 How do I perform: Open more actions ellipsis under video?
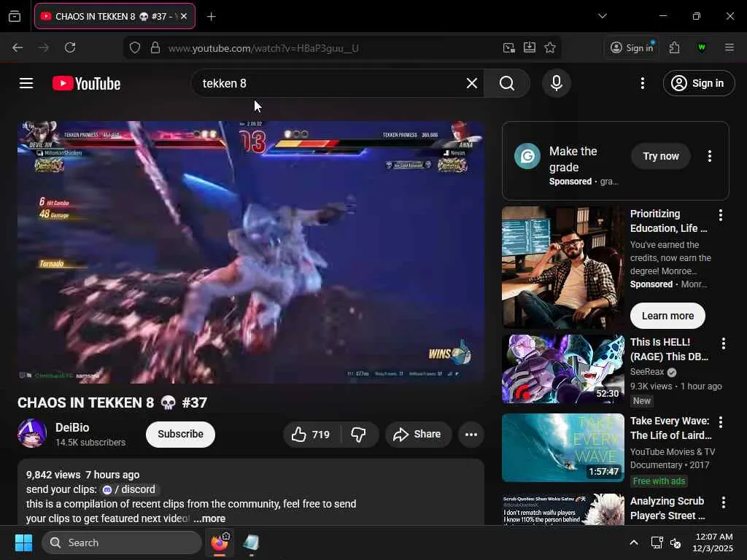471,435
